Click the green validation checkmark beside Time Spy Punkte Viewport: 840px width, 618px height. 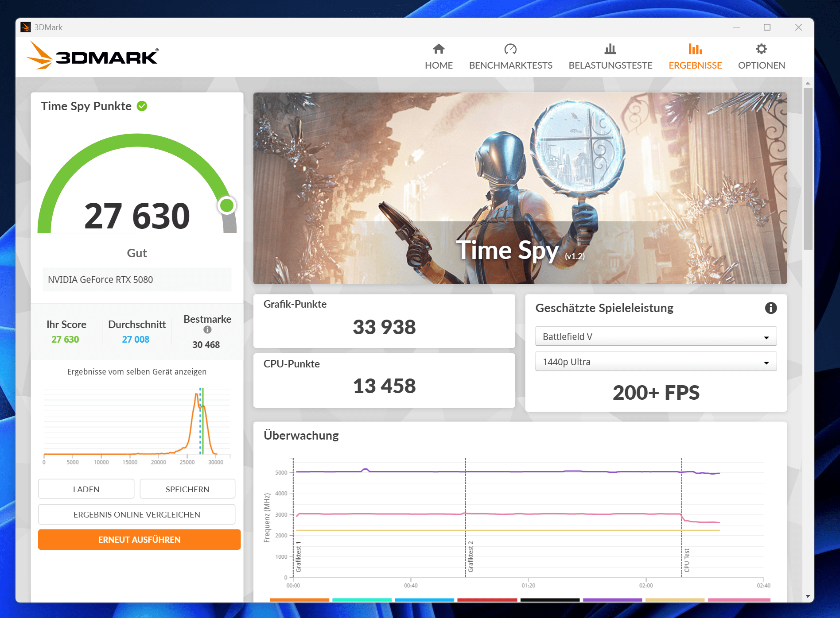tap(142, 106)
